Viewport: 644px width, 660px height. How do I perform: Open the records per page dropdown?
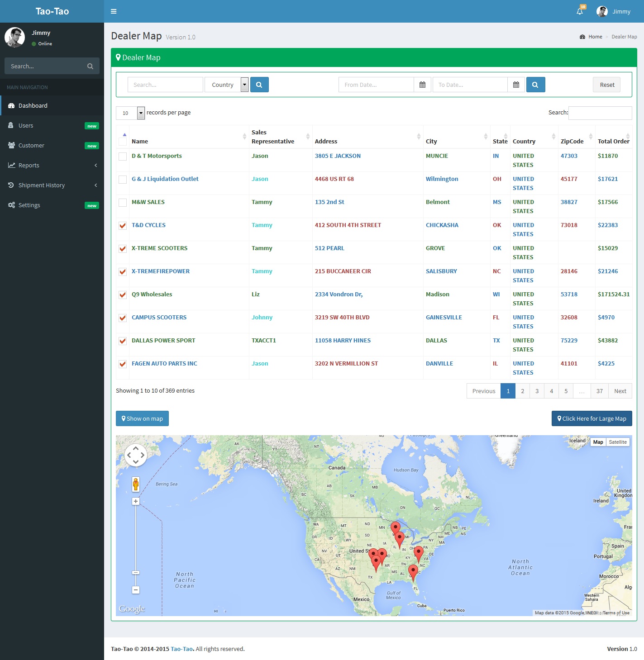tap(130, 113)
